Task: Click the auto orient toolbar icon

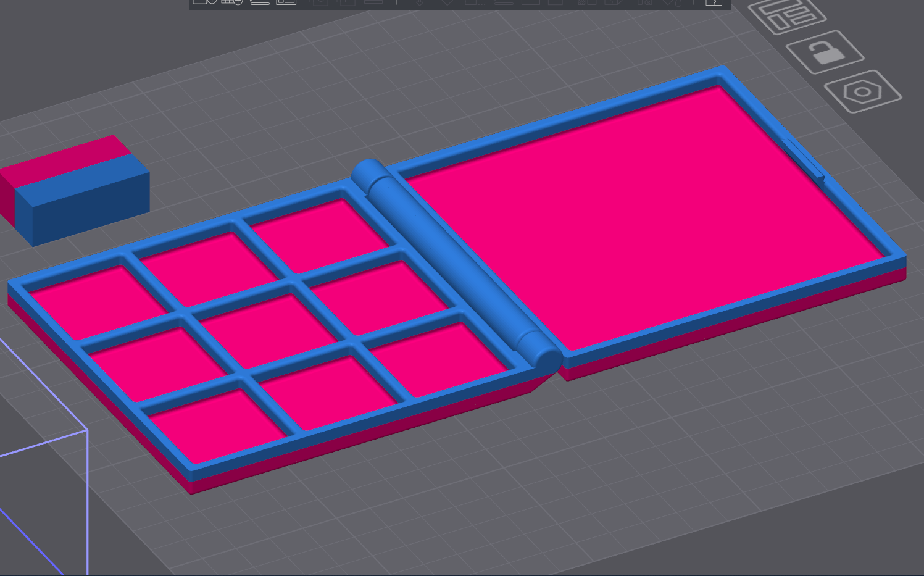Action: click(260, 2)
